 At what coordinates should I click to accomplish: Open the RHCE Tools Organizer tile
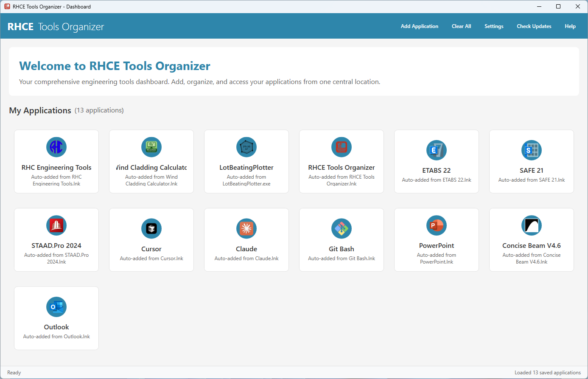coord(341,161)
